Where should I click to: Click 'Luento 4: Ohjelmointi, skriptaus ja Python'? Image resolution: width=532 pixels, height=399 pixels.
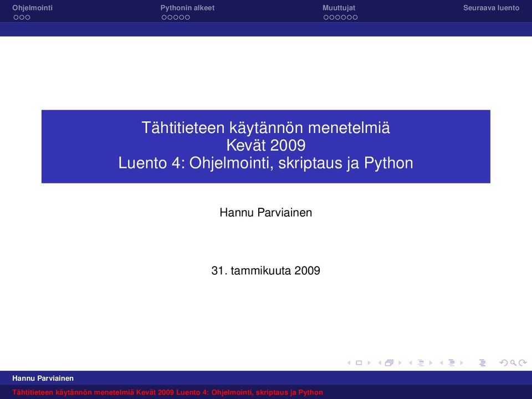[265, 163]
